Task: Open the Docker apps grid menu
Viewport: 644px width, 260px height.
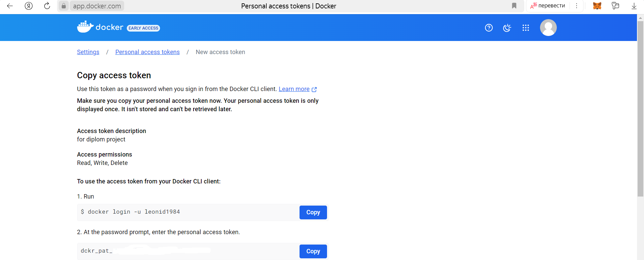Action: coord(526,28)
